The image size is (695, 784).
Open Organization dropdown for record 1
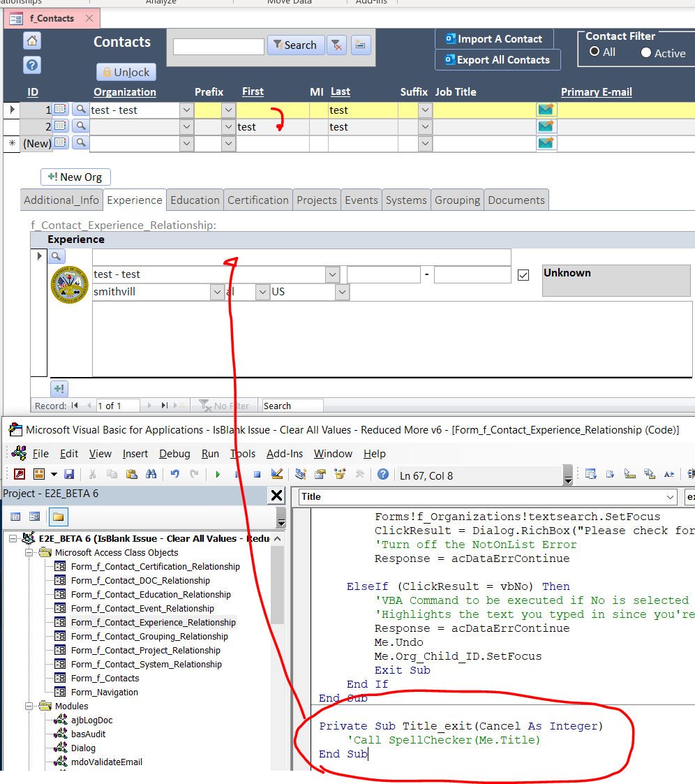point(186,110)
